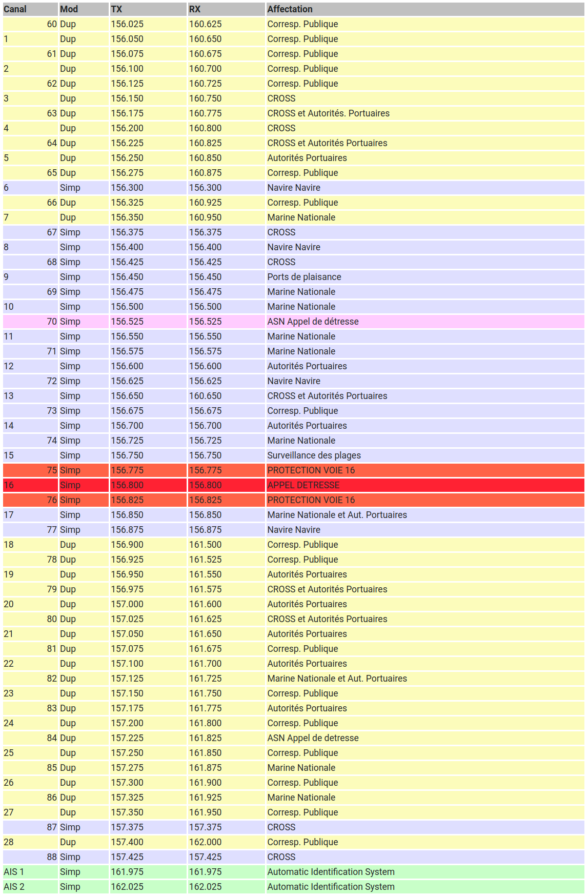Select the red APPEL DETRESSE cell

(x=424, y=485)
